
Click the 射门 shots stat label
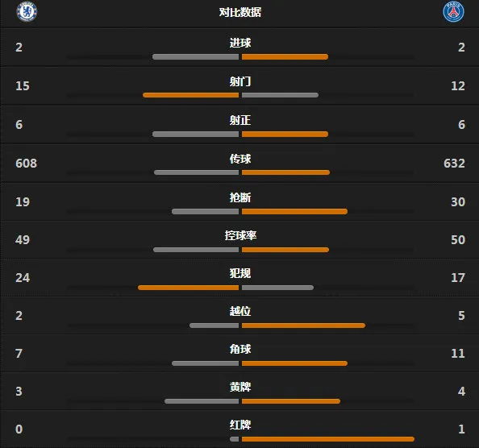[240, 81]
